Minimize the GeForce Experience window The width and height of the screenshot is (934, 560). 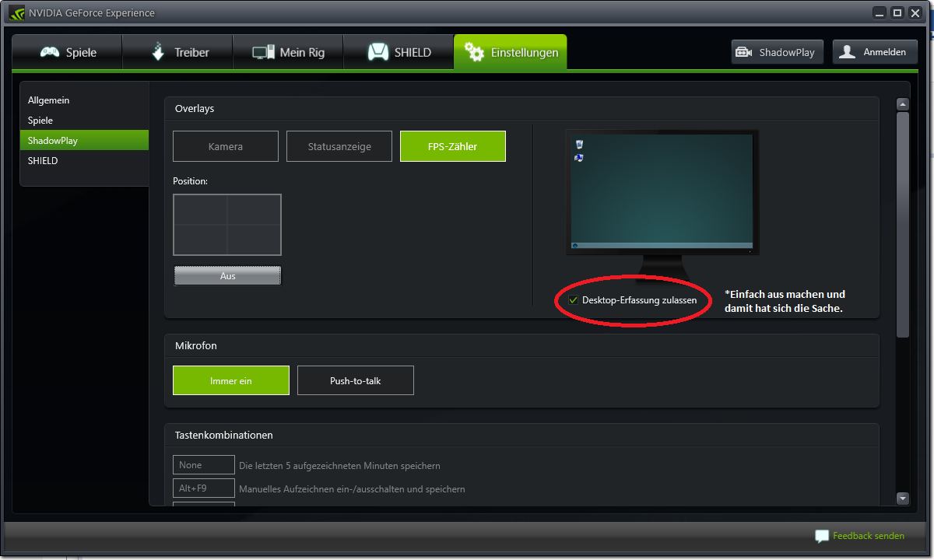coord(880,12)
